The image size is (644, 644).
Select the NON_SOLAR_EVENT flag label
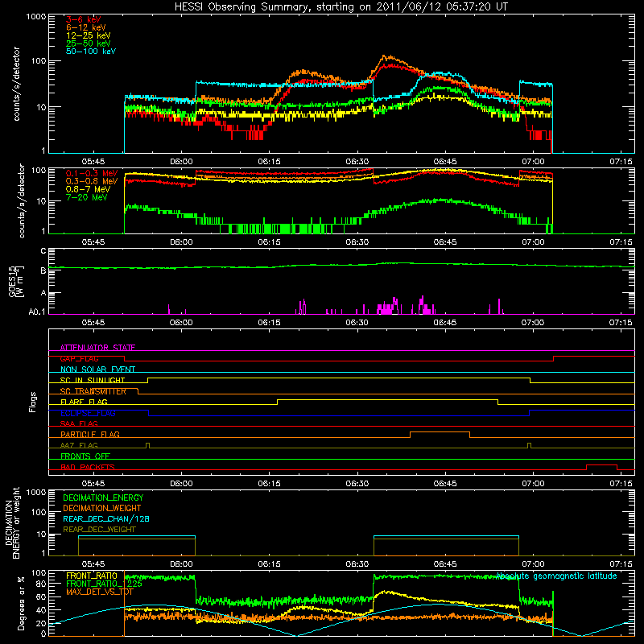coord(97,369)
